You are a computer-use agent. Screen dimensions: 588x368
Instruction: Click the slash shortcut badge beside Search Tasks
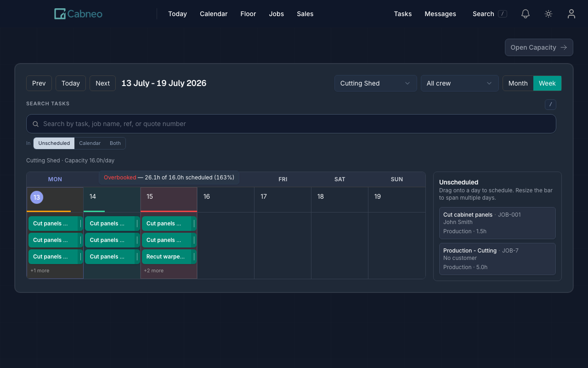pyautogui.click(x=550, y=105)
